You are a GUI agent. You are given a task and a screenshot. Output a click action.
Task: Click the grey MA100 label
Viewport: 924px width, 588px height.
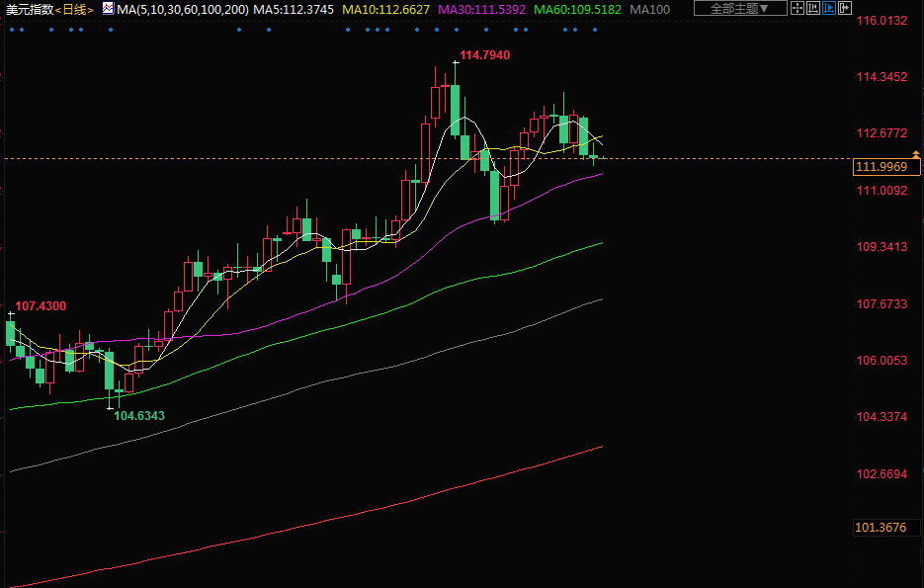click(649, 9)
